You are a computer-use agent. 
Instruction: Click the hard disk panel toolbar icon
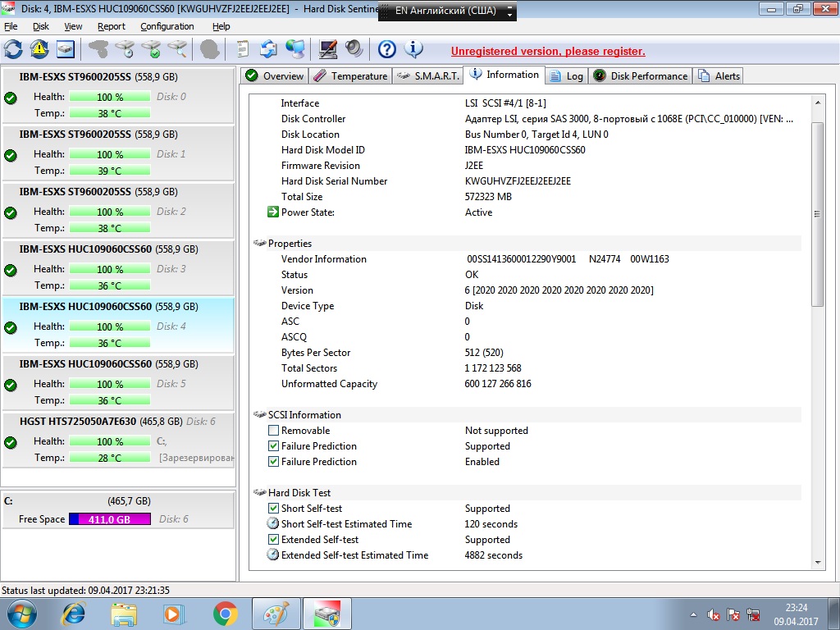coord(65,49)
